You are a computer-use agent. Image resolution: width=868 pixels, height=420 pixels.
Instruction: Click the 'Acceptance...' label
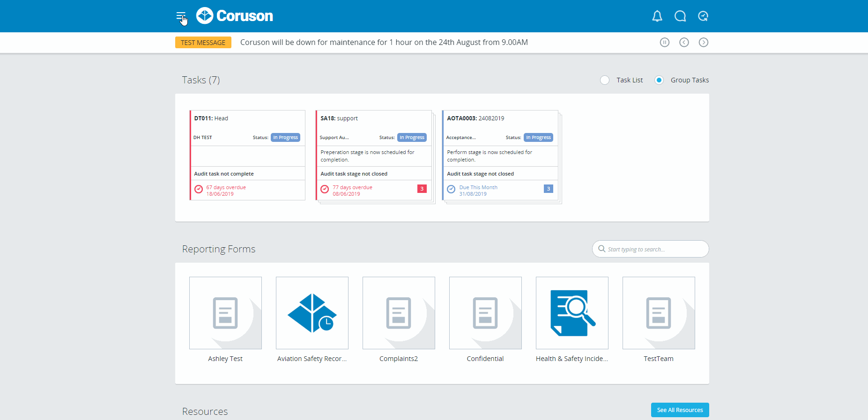(461, 138)
